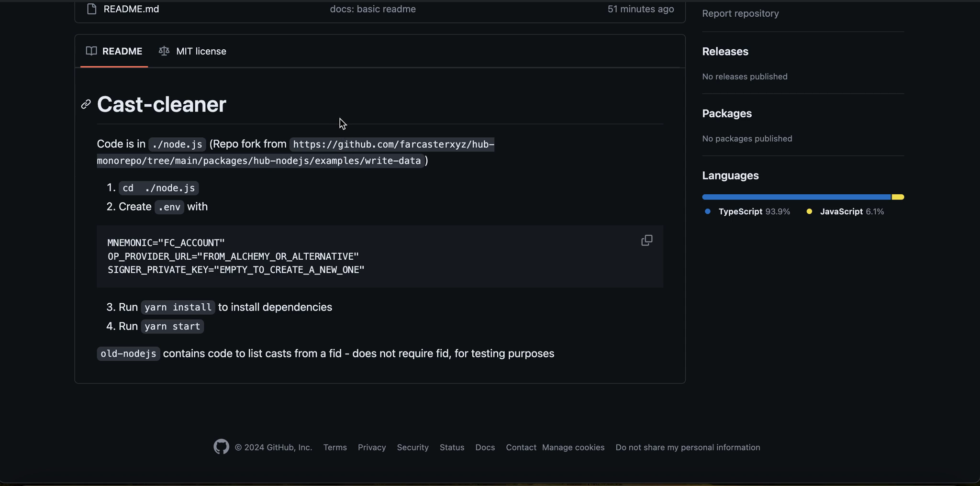Screen dimensions: 980x486
Task: Click the ./node.js inline code
Action: 177,144
